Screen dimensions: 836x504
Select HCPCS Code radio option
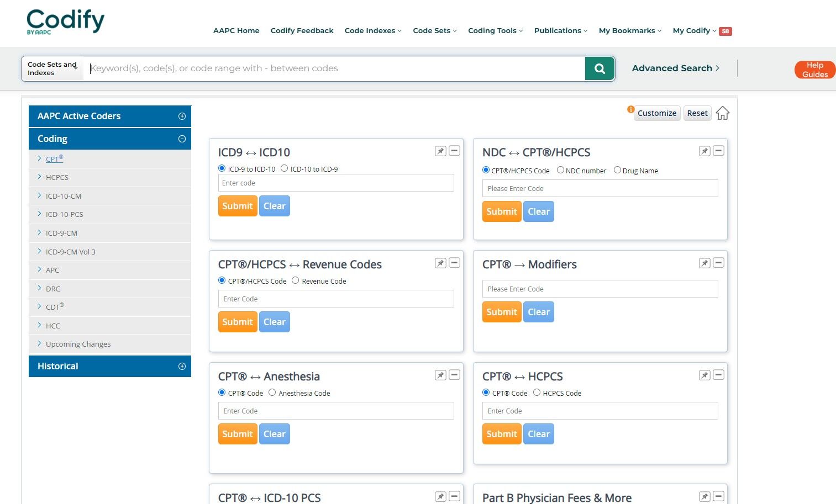(537, 392)
